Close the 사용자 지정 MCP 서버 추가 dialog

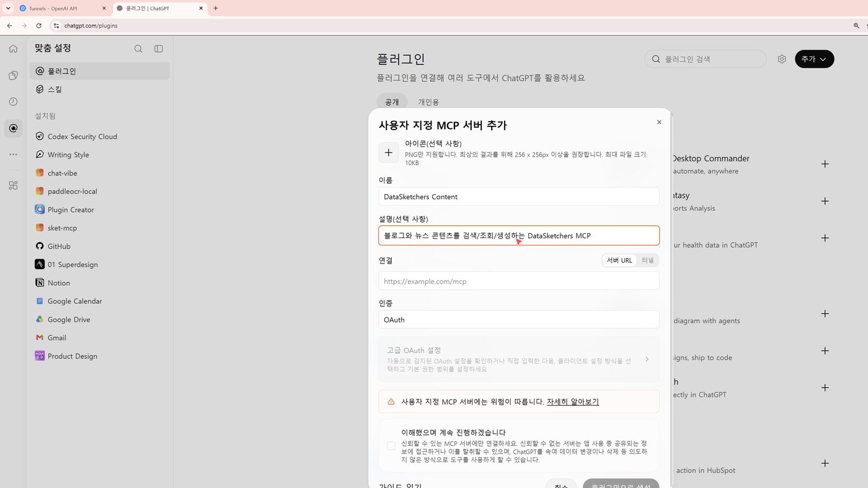[659, 122]
